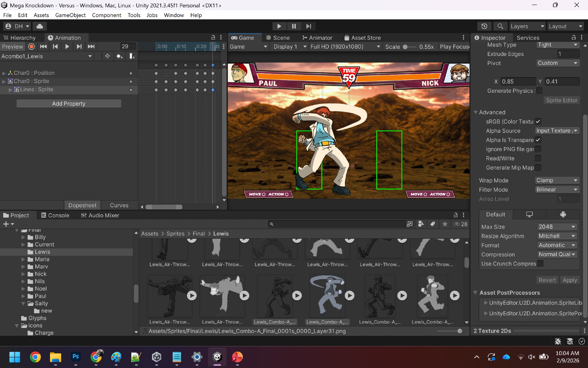Open the Max Size dropdown
This screenshot has width=588, height=368.
557,227
